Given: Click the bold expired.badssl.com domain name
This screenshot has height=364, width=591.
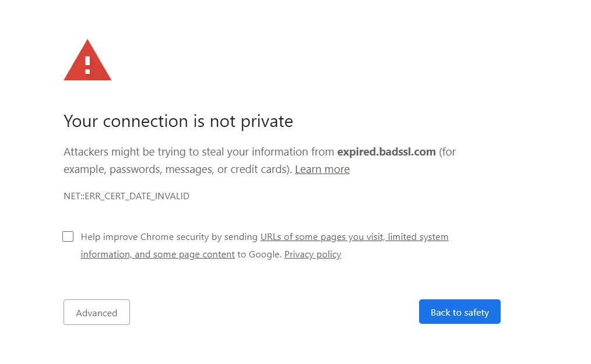Looking at the screenshot, I should pyautogui.click(x=386, y=151).
